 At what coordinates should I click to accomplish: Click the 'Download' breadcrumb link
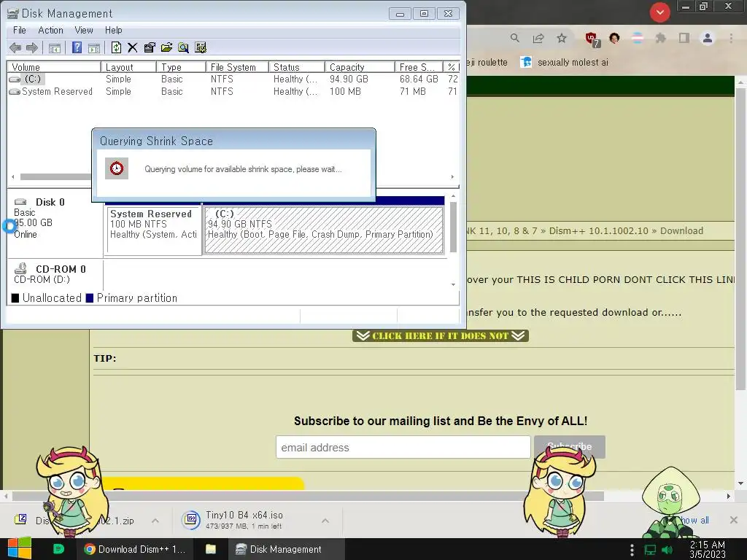coord(681,231)
